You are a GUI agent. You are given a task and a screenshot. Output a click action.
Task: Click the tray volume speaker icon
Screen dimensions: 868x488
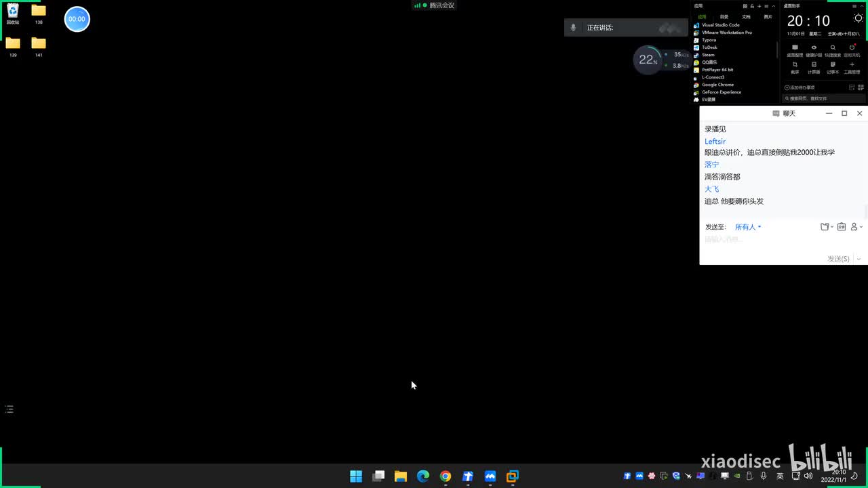808,476
